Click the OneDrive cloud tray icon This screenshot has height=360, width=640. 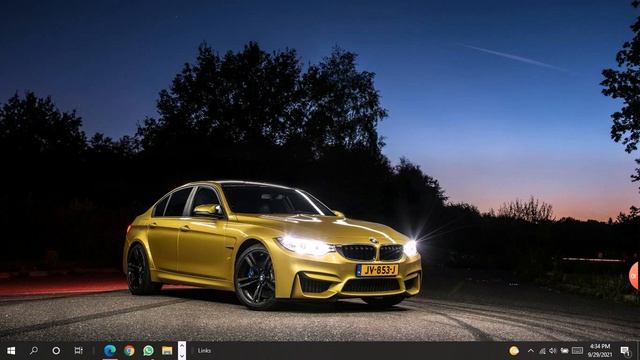564,351
